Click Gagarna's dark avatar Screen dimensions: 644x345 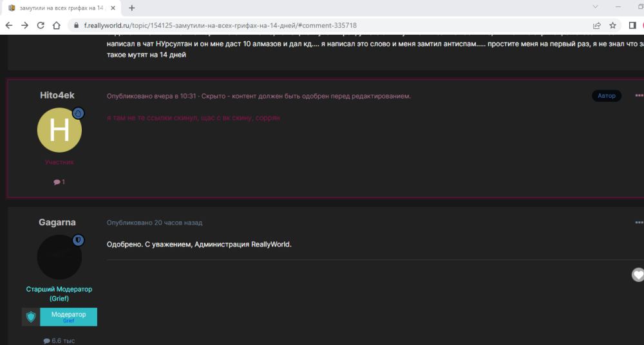point(59,257)
